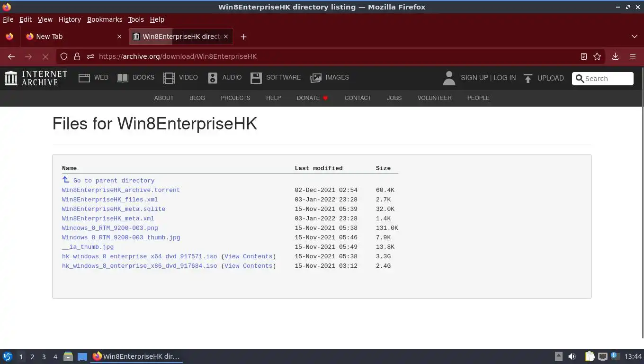The width and height of the screenshot is (644, 364).
Task: Download Win8EnterpriseHK_archive.torrent
Action: pos(121,190)
